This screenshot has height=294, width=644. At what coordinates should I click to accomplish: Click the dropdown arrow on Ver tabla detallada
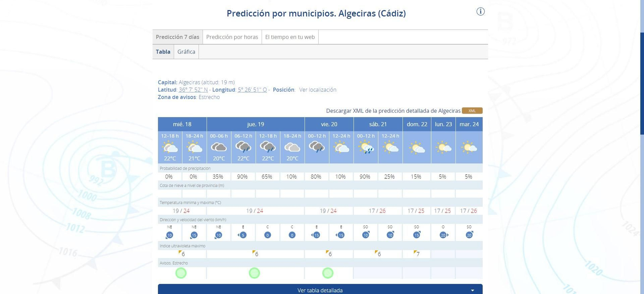(473, 290)
